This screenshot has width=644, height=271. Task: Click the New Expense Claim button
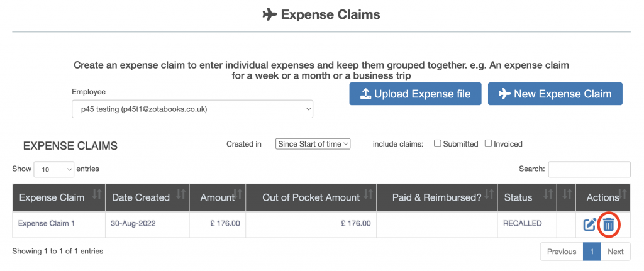click(555, 94)
